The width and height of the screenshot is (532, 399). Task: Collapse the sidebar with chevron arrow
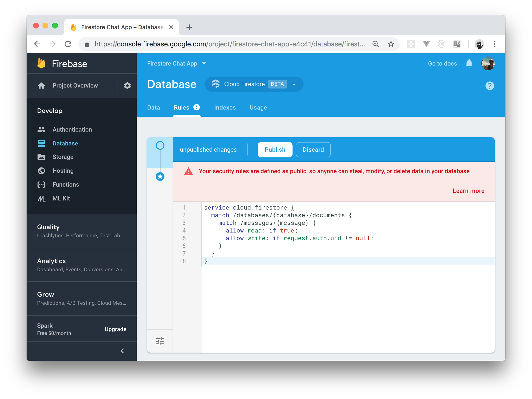coord(122,351)
